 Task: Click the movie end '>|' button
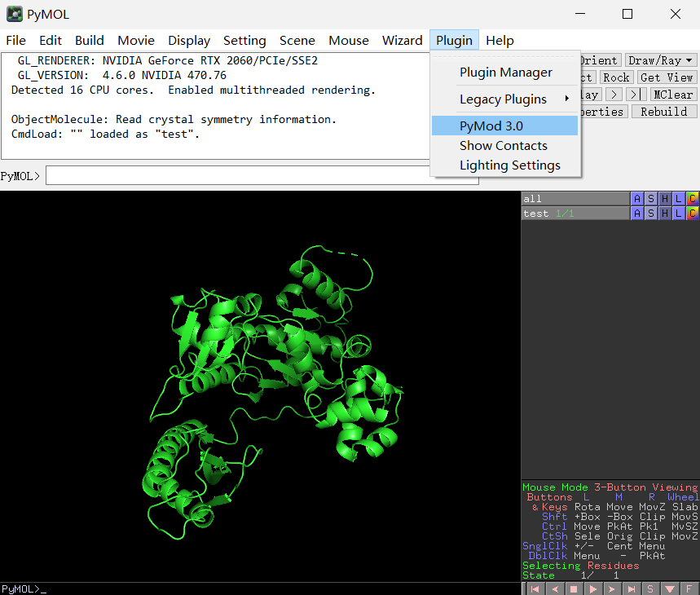(x=636, y=95)
